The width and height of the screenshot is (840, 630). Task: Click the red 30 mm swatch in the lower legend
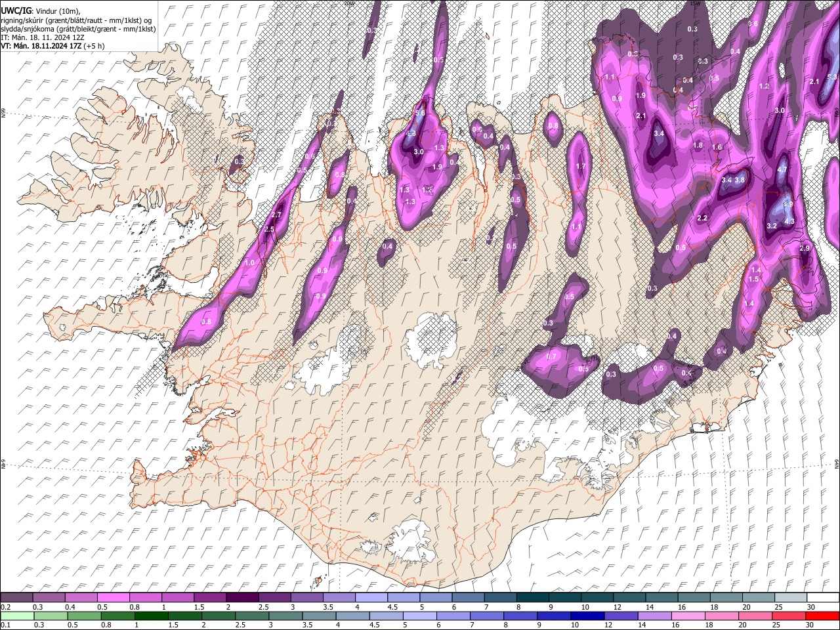822,616
